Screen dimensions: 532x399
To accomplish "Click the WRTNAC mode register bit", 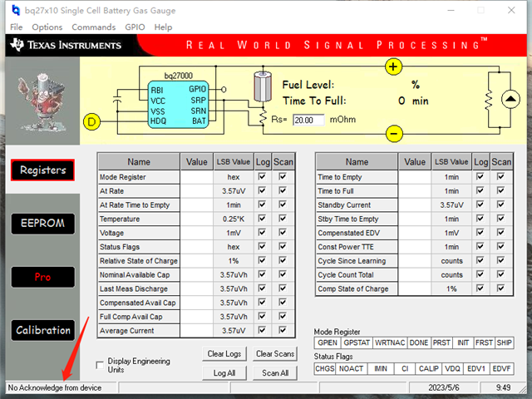I will coord(390,342).
